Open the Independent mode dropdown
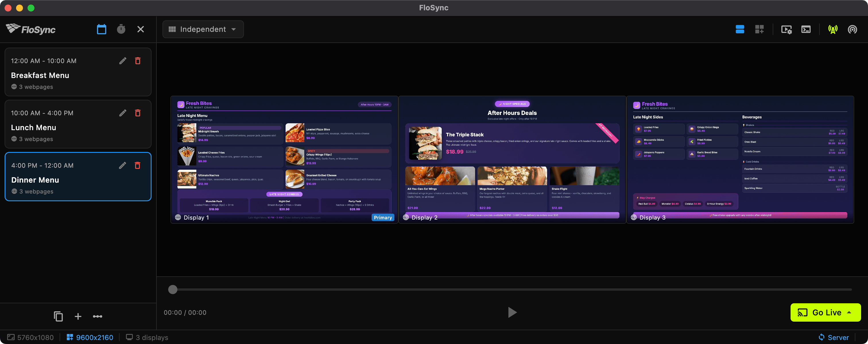The image size is (868, 344). [x=203, y=29]
